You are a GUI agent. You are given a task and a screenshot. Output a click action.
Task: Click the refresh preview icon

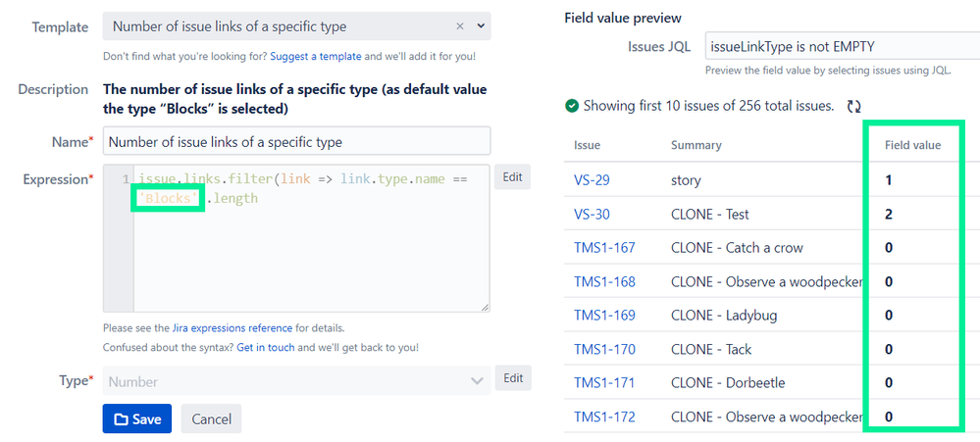tap(853, 106)
